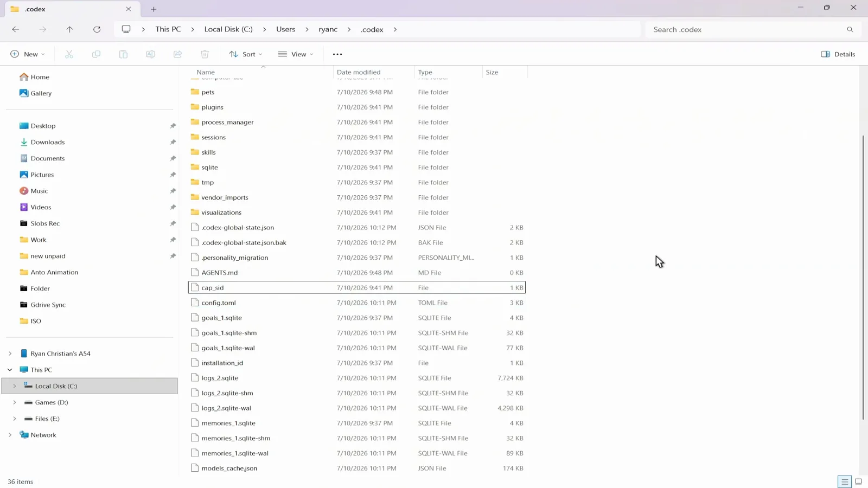Image resolution: width=868 pixels, height=488 pixels.
Task: Open the Sort dropdown menu
Action: coord(246,54)
